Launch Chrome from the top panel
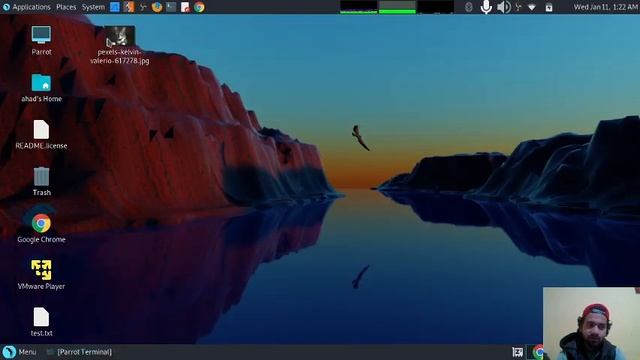The height and width of the screenshot is (360, 640). click(x=199, y=7)
